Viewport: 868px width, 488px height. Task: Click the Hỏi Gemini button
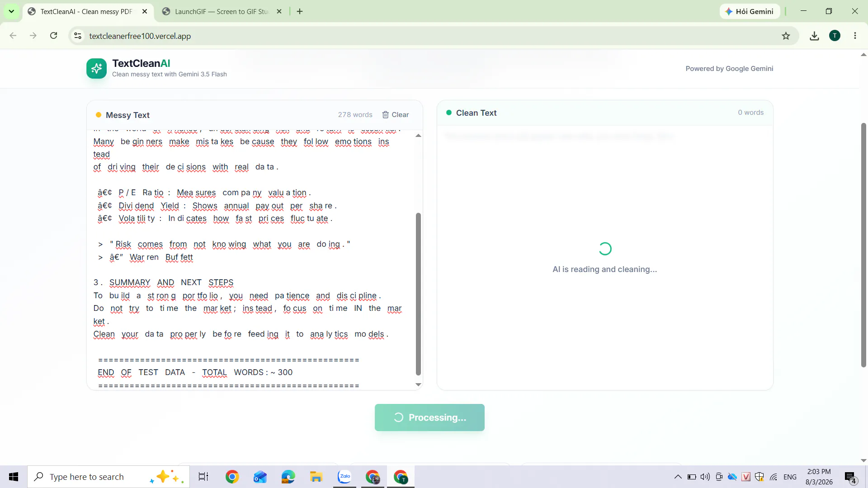750,11
